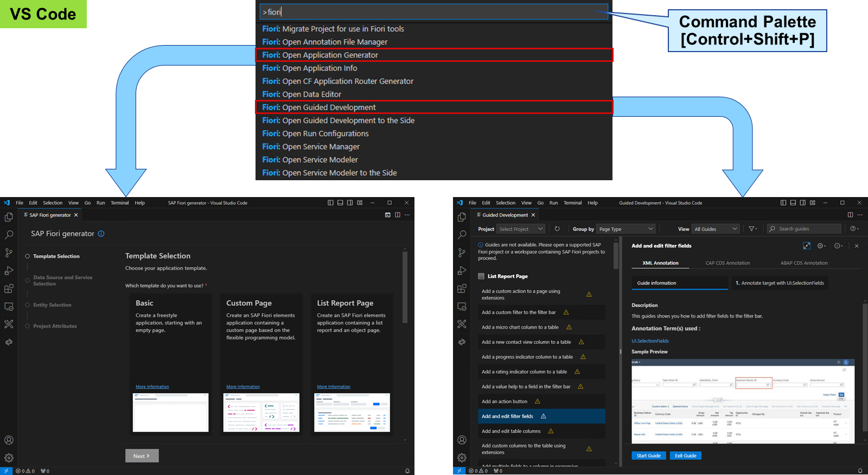Screen dimensions: 868x475
Task: Open Search icon in Guided Development activity bar
Action: pos(462,235)
